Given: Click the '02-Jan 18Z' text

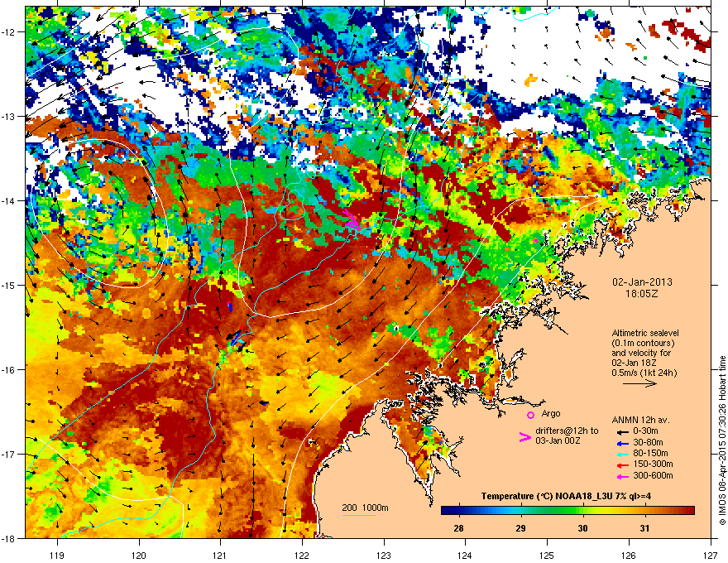Looking at the screenshot, I should point(635,363).
